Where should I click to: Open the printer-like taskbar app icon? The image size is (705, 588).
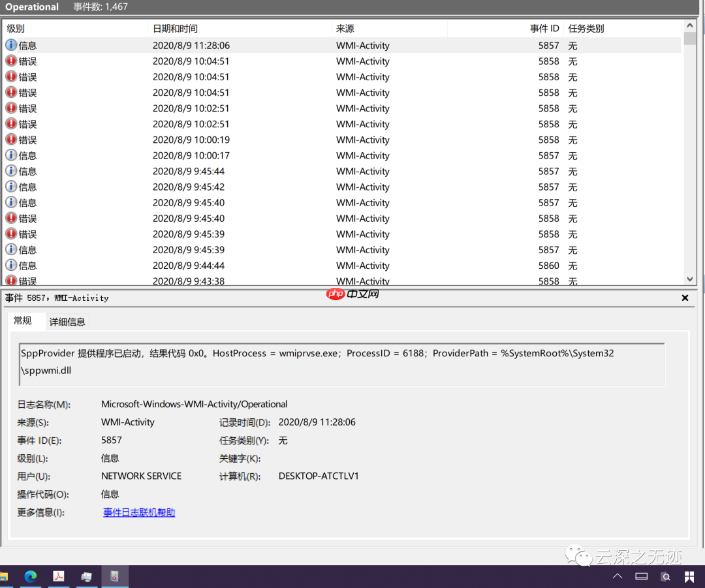(x=86, y=576)
